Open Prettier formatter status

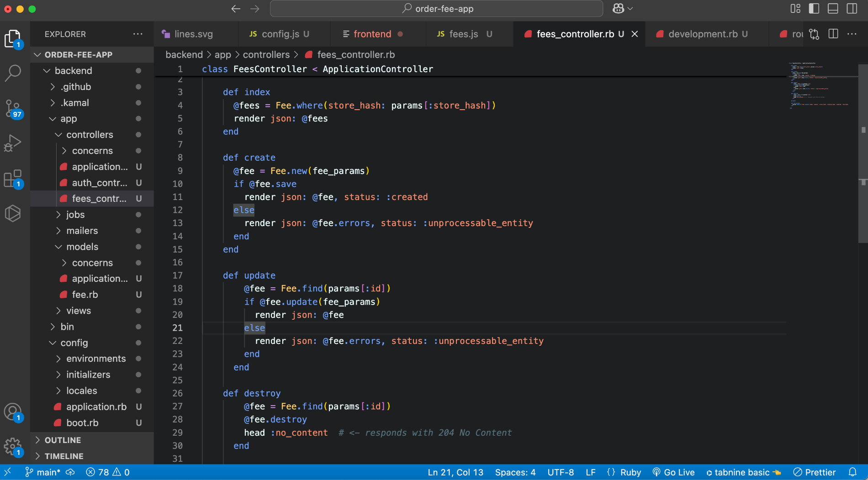click(815, 472)
